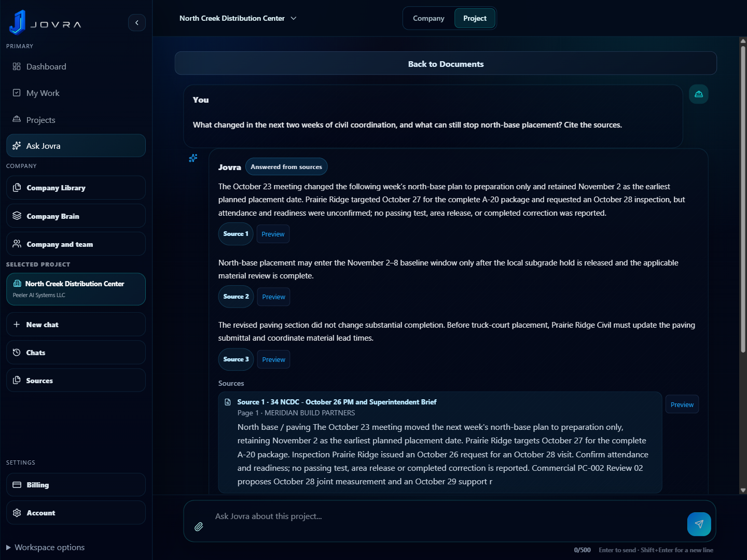Go to My Work

[x=76, y=93]
